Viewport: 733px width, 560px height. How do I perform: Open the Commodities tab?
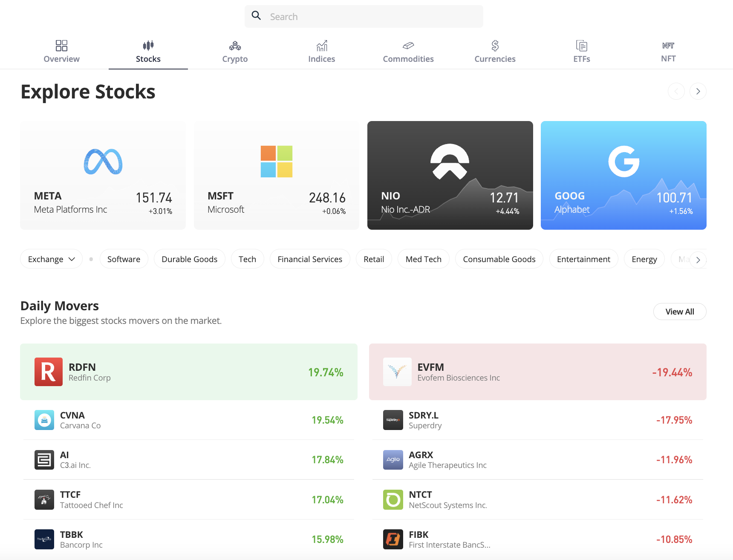[408, 52]
